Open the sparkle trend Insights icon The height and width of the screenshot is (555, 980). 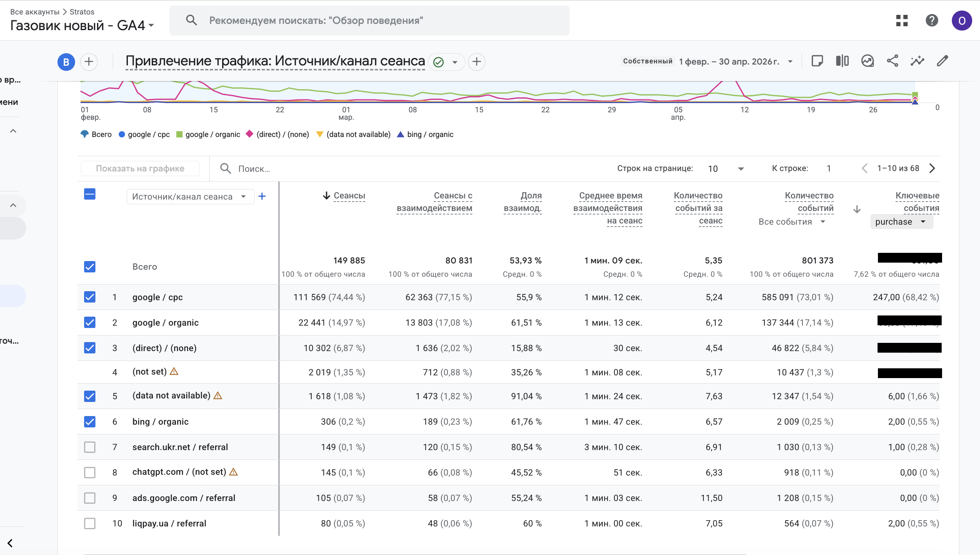tap(917, 61)
